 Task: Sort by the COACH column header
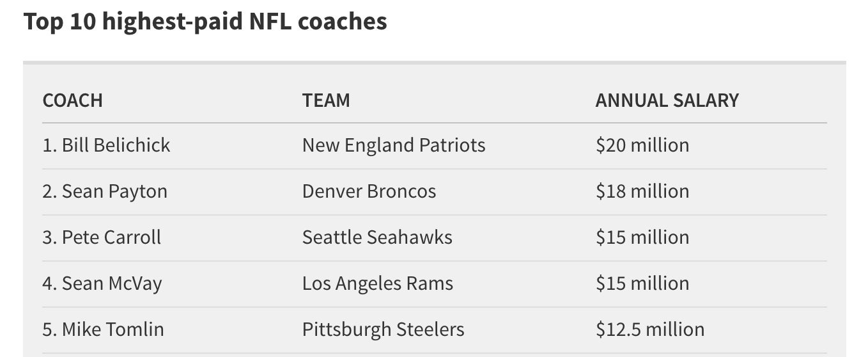(x=72, y=100)
